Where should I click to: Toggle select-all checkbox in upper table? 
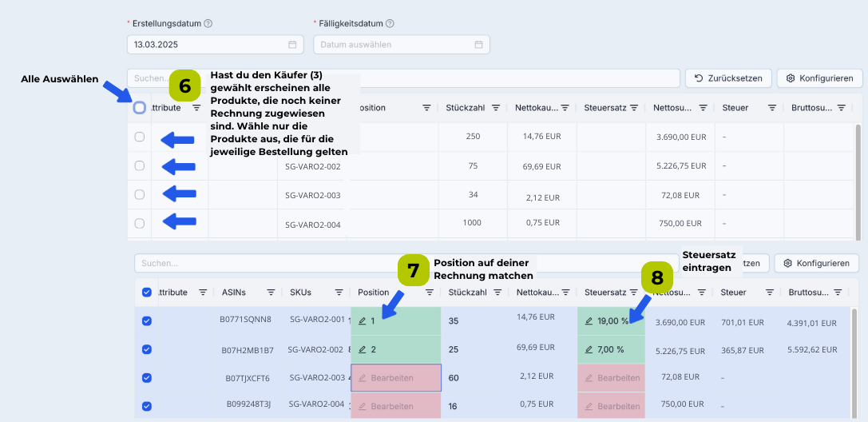[x=140, y=108]
